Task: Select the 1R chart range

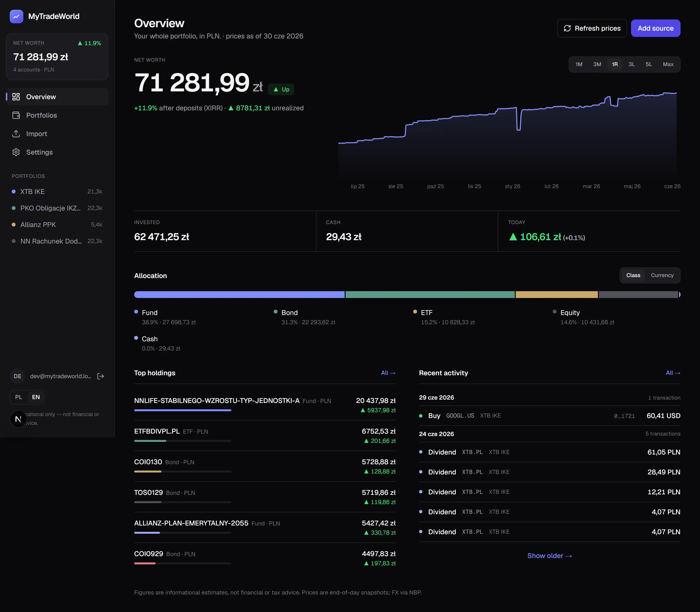Action: (x=615, y=64)
